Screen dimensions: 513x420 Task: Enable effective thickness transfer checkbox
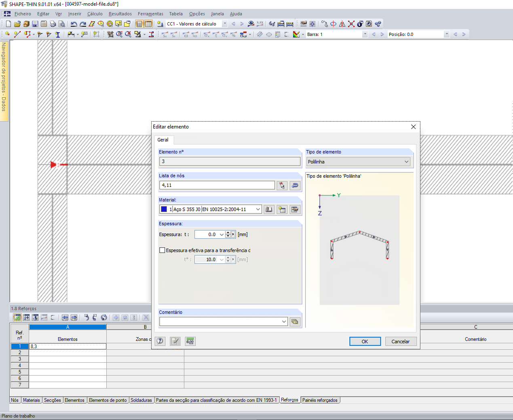coord(162,250)
